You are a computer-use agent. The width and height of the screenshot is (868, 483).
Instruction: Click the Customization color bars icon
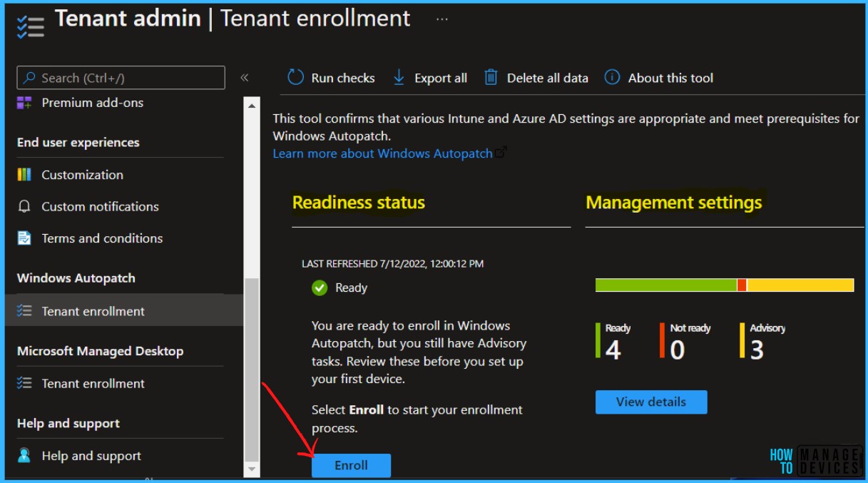[x=24, y=175]
